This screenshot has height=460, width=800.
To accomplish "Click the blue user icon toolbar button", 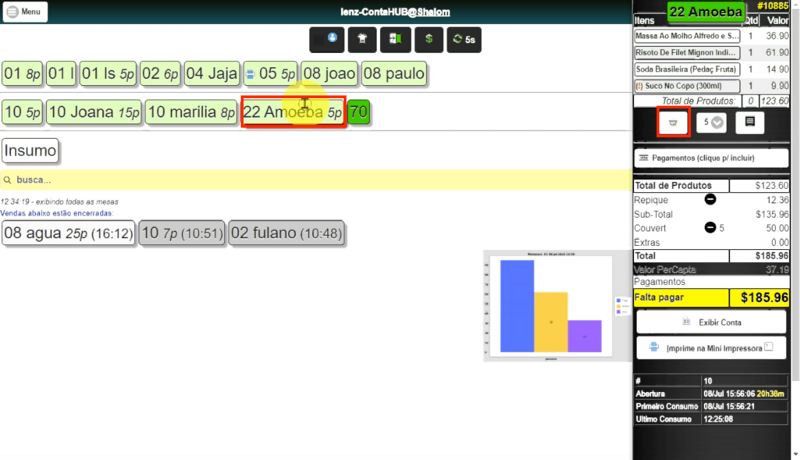I will coord(327,39).
